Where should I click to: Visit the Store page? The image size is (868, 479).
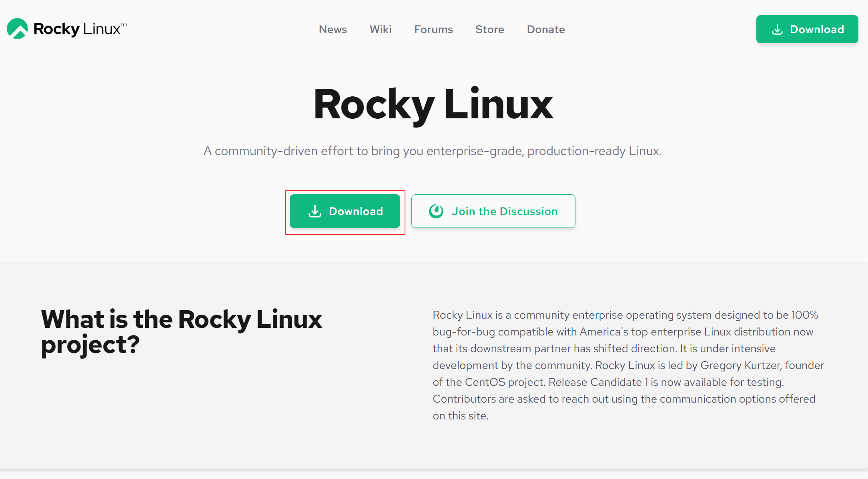(489, 29)
